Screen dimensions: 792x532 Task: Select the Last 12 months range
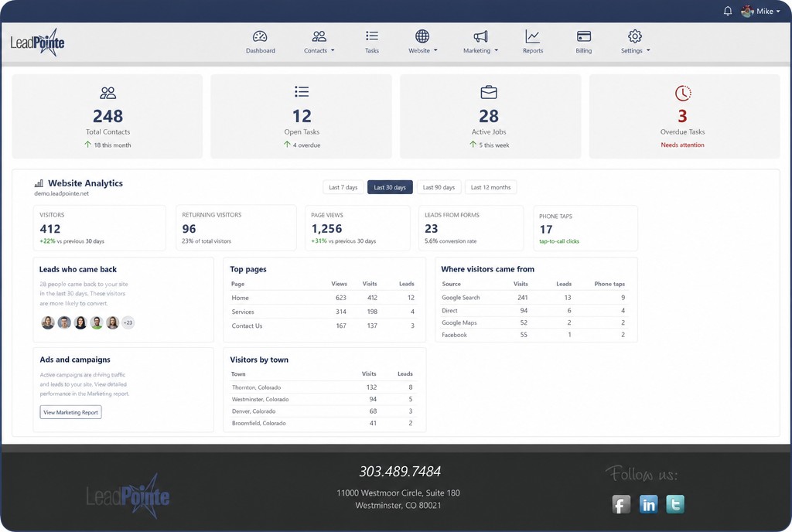490,187
